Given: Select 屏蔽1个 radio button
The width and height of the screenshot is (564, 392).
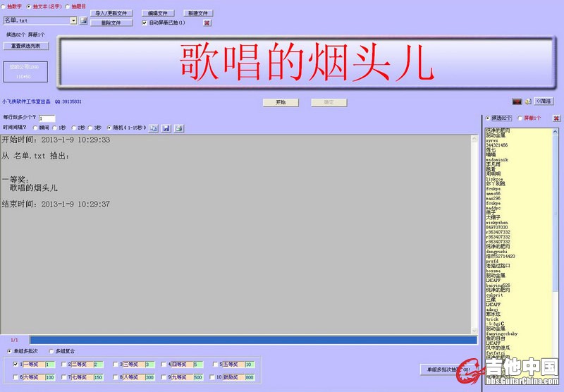Looking at the screenshot, I should (520, 118).
